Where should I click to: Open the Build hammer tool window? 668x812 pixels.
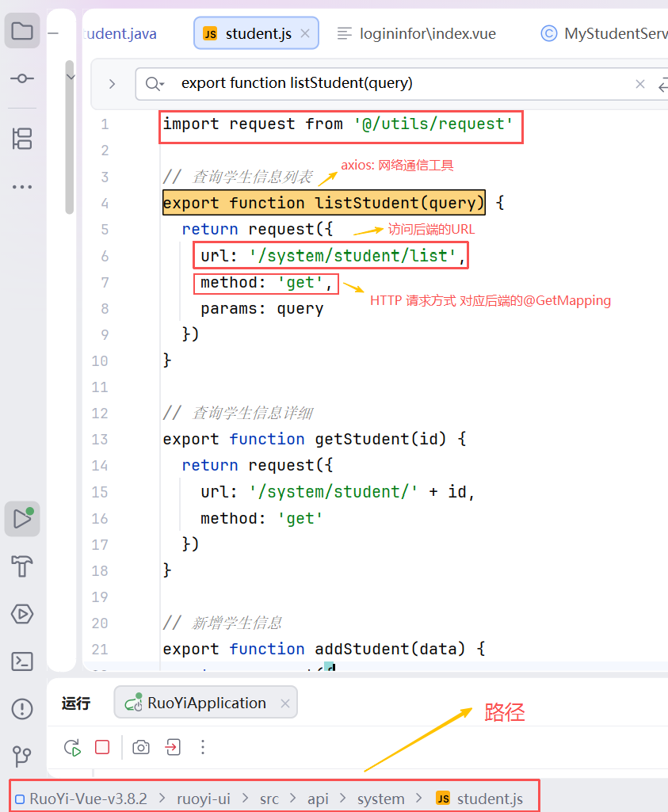click(22, 566)
